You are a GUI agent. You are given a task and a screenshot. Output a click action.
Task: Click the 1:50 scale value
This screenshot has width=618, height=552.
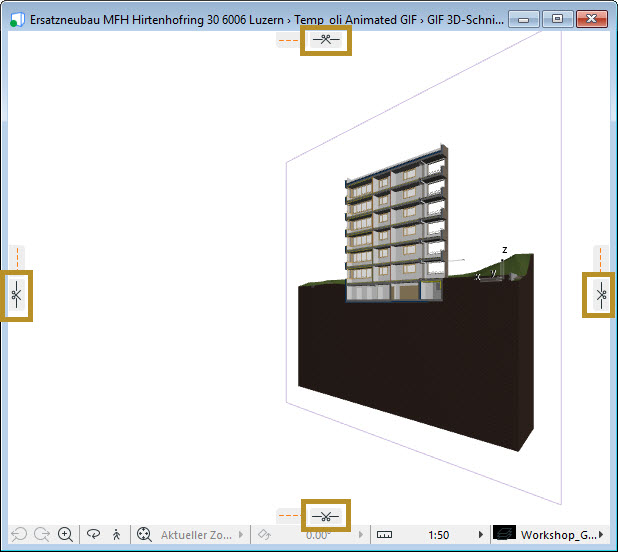439,535
